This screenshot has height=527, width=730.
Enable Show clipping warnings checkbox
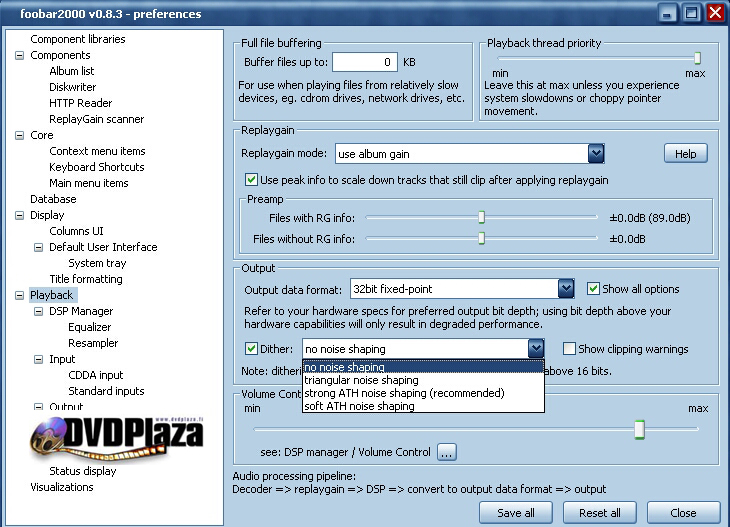[569, 349]
